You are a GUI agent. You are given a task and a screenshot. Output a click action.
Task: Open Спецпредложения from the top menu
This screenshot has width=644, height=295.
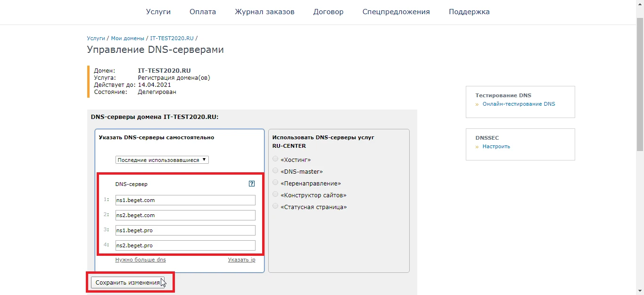396,11
